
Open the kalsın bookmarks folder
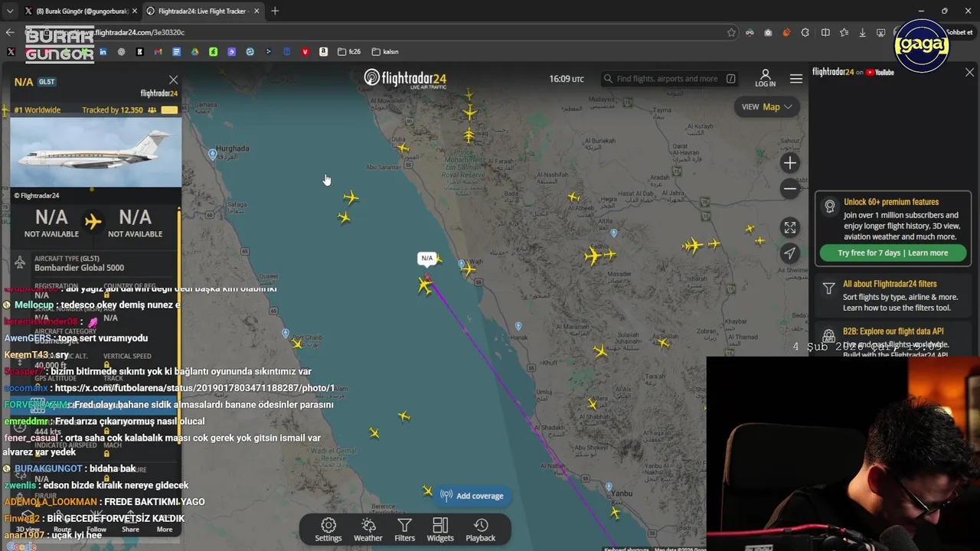(385, 52)
